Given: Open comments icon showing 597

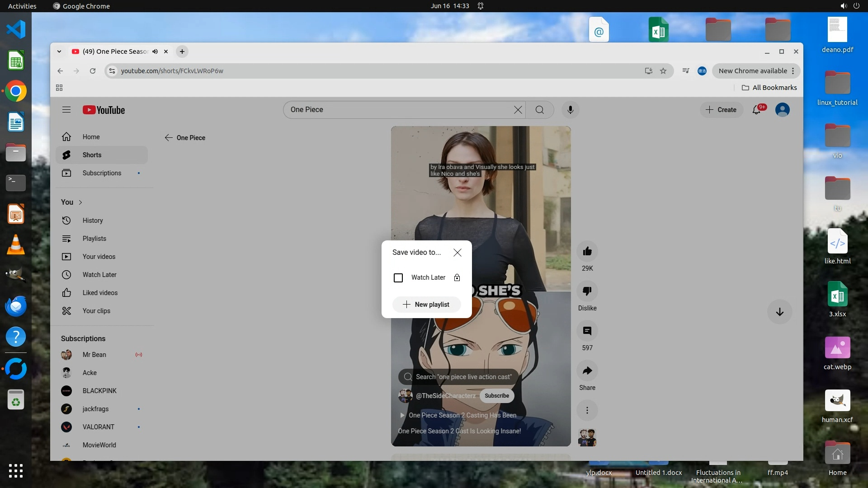Looking at the screenshot, I should (587, 331).
